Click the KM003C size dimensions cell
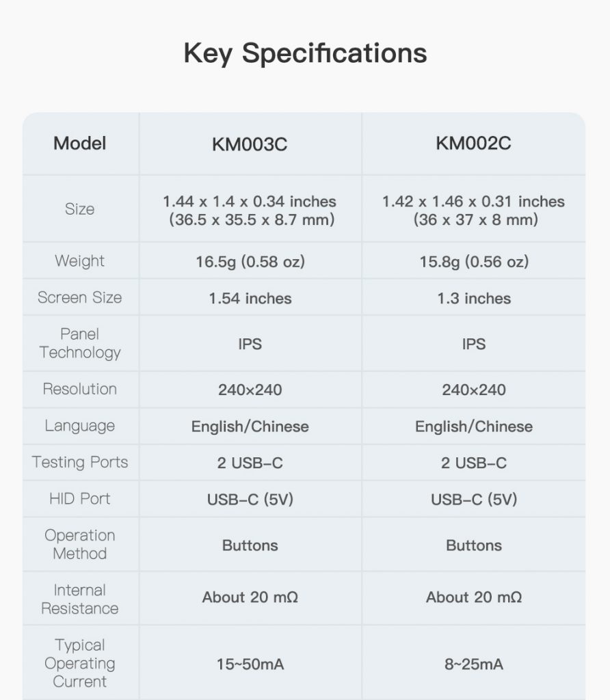The height and width of the screenshot is (700, 610). (x=250, y=211)
